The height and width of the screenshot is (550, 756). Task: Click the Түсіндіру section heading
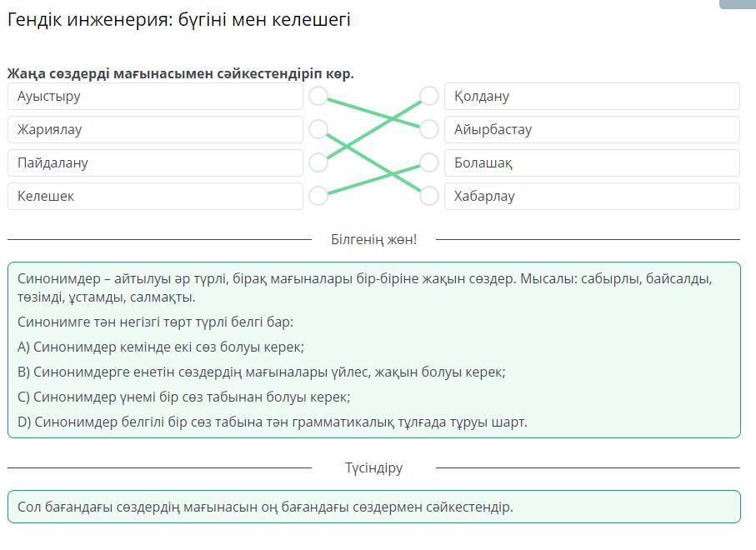click(x=373, y=468)
